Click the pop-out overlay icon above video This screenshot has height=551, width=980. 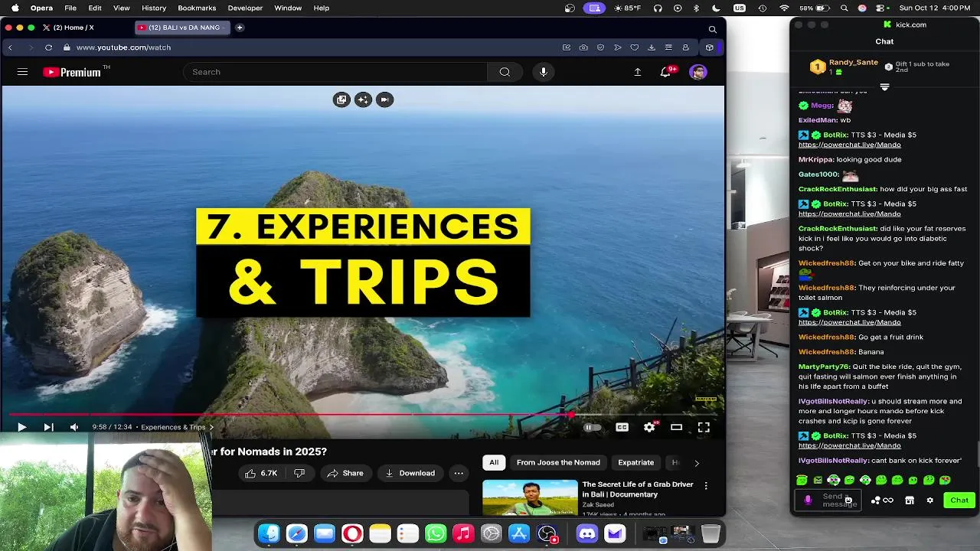click(341, 99)
